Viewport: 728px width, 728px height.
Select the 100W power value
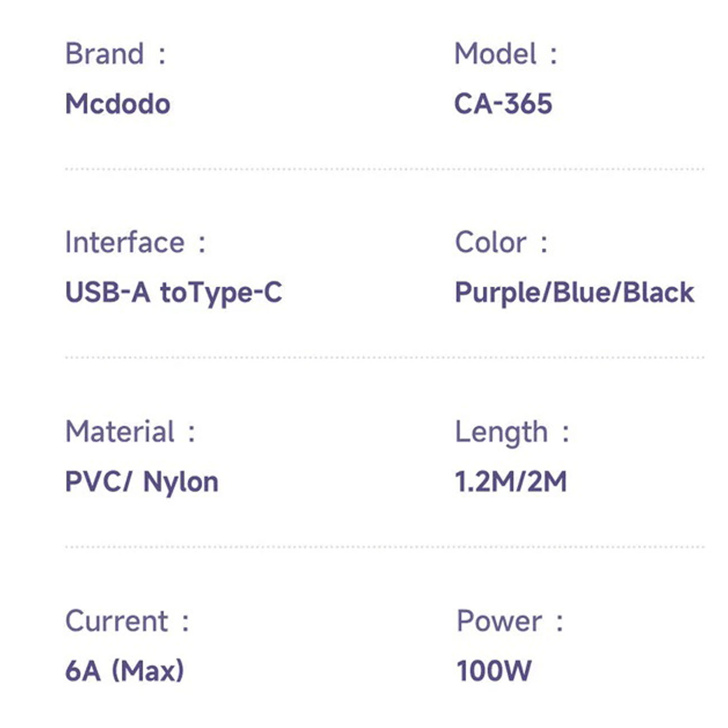(494, 671)
